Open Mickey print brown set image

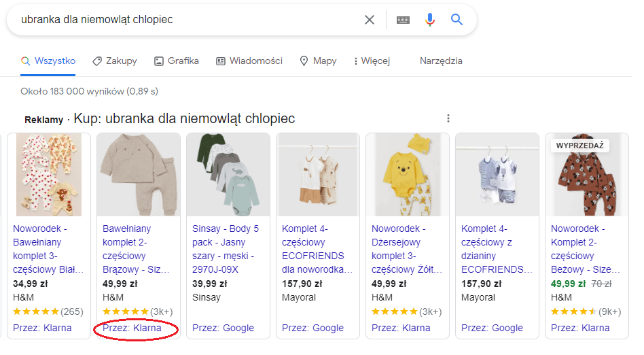pyautogui.click(x=587, y=174)
